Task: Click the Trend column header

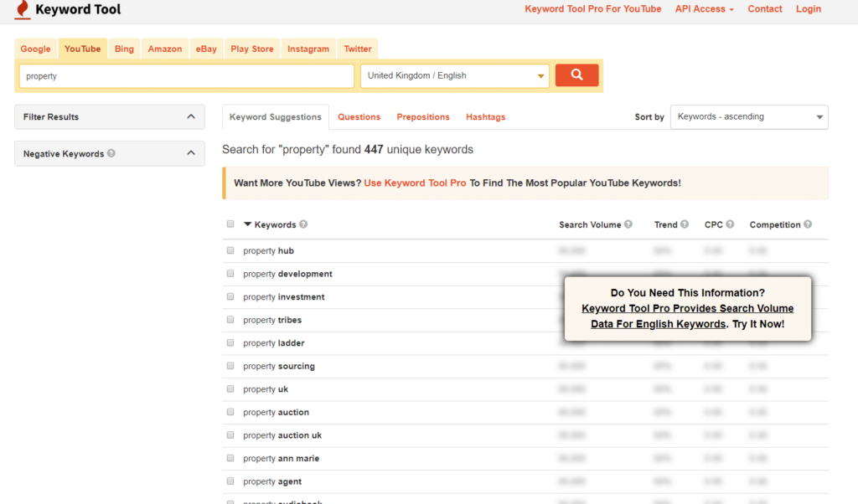Action: coord(666,224)
